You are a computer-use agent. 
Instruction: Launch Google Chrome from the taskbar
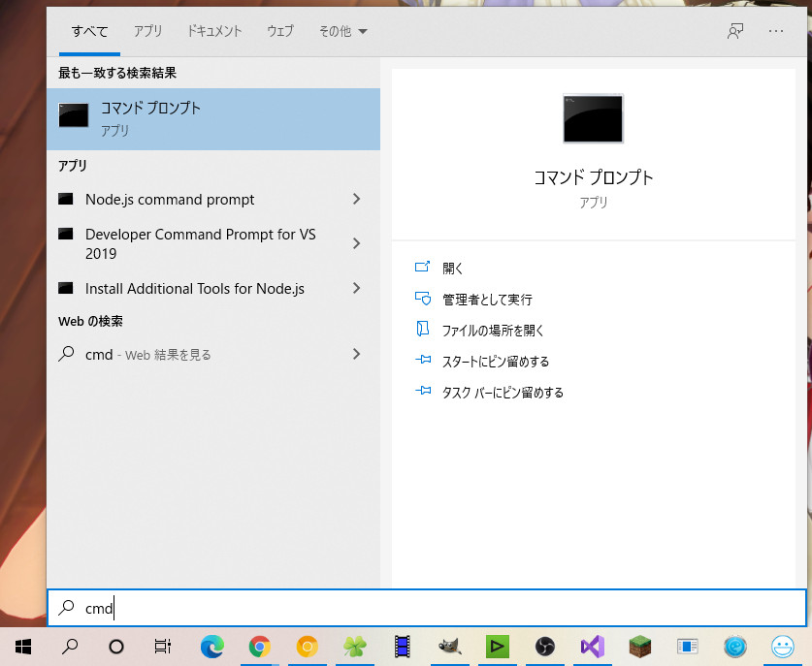pyautogui.click(x=259, y=647)
